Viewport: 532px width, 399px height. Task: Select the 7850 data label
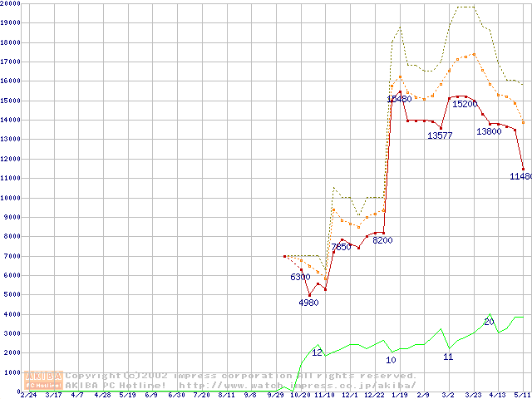coord(342,247)
